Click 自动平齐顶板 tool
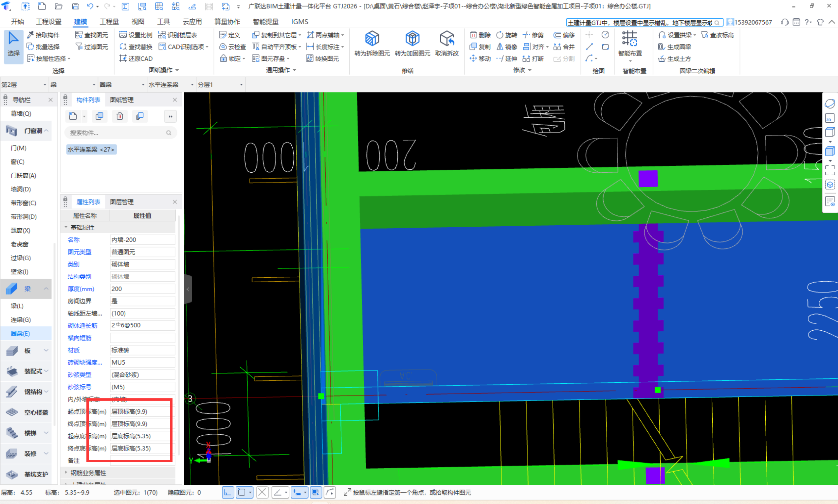 click(277, 47)
